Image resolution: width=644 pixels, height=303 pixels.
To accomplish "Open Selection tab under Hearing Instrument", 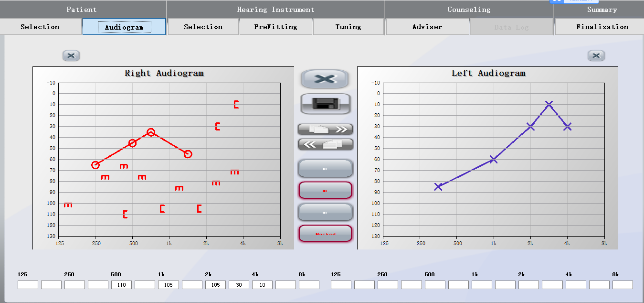I will click(x=203, y=27).
